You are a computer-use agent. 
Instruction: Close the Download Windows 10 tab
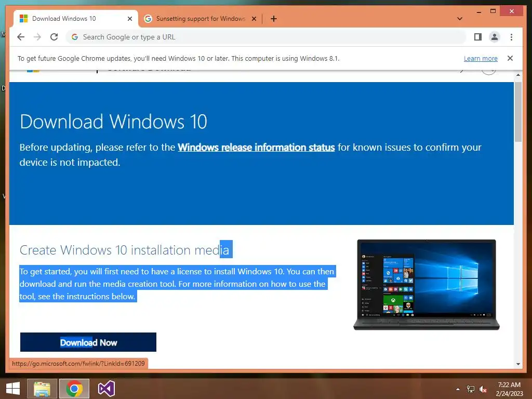[129, 19]
